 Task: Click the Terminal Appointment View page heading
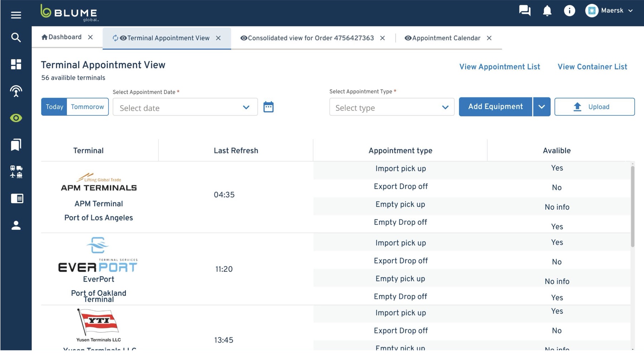[x=103, y=65]
